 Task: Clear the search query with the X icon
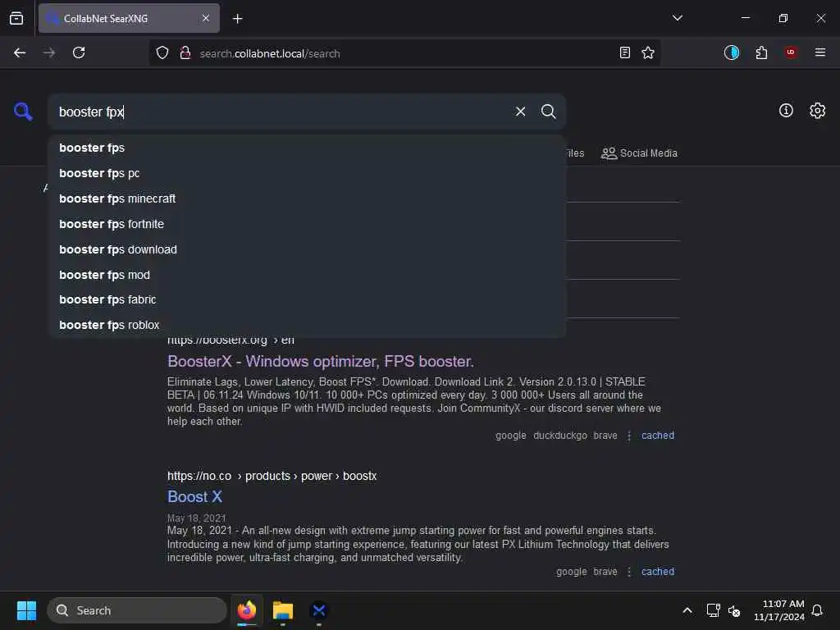520,112
